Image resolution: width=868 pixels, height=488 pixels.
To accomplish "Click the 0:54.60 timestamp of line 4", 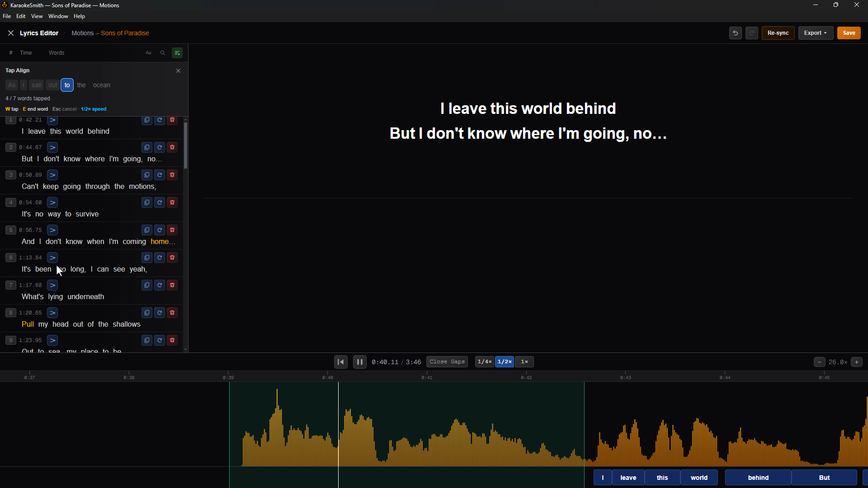I will point(30,202).
